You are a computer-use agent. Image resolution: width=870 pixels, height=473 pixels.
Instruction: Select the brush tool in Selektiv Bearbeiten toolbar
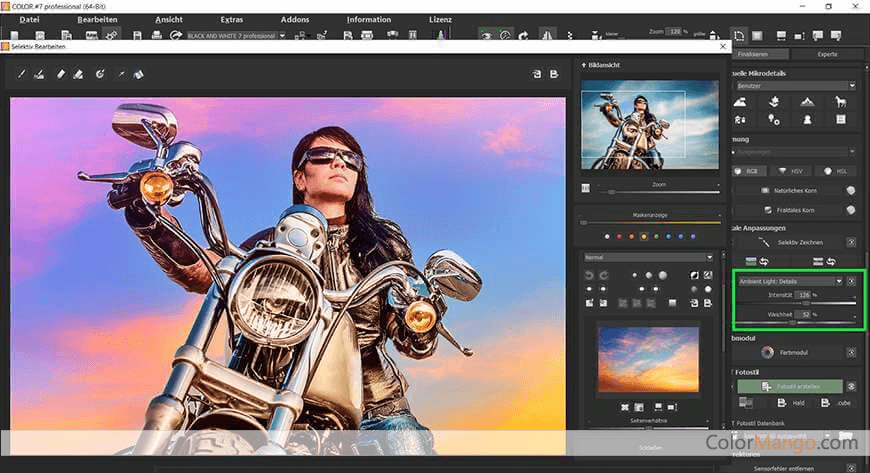22,74
